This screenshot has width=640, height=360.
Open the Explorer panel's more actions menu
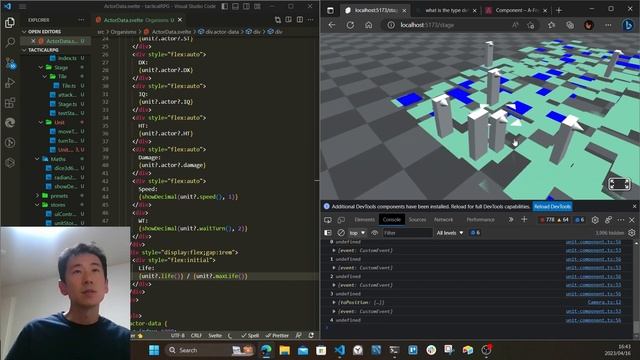click(81, 20)
